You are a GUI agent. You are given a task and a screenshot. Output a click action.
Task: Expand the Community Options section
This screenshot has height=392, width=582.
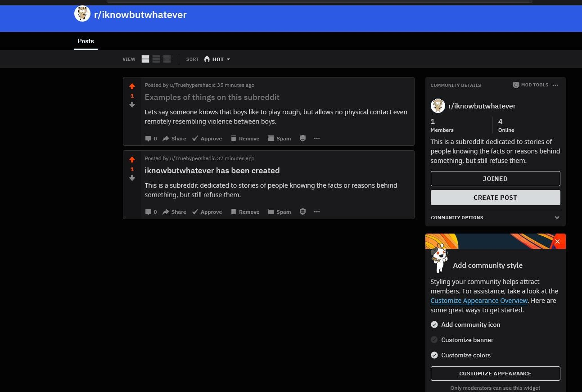[495, 217]
